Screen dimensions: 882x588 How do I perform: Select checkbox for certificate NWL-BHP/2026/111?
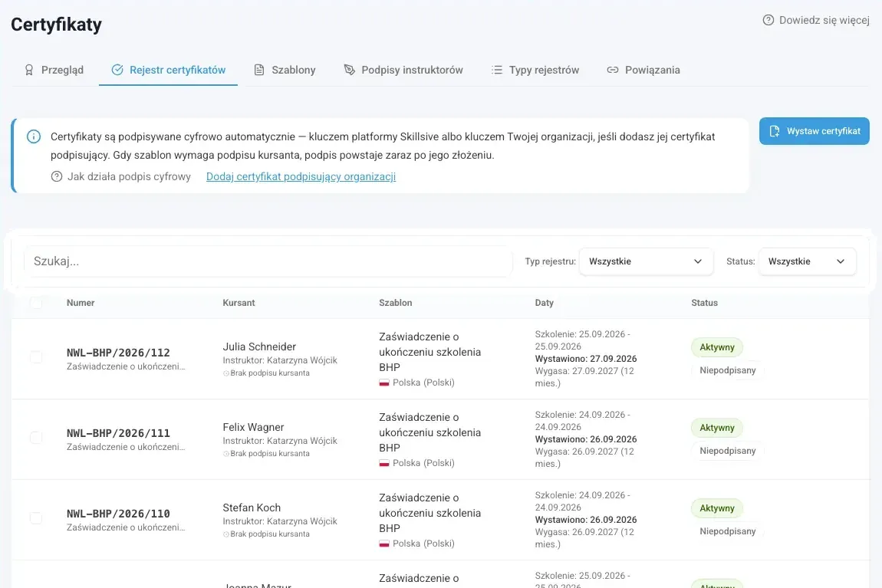click(36, 438)
